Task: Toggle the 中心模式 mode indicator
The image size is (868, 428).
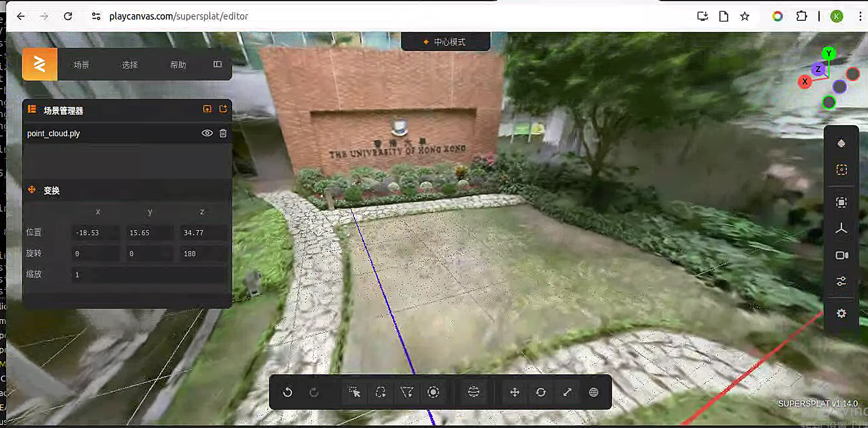Action: pos(446,42)
